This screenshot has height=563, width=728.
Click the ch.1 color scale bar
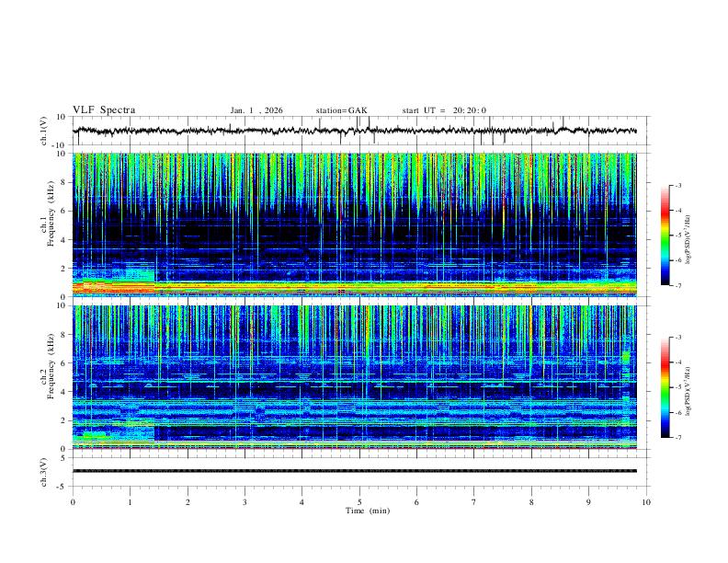(665, 236)
